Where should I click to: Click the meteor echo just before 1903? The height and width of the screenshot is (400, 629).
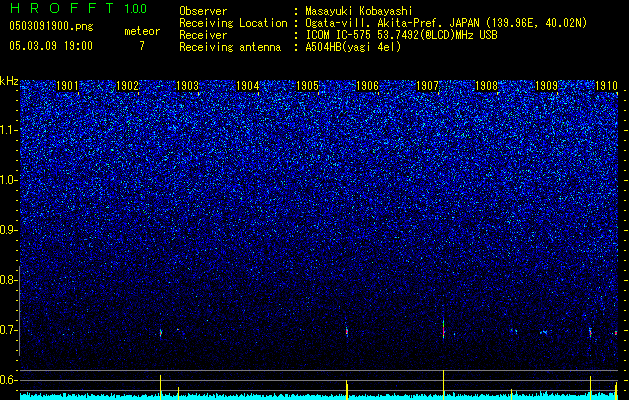click(160, 333)
